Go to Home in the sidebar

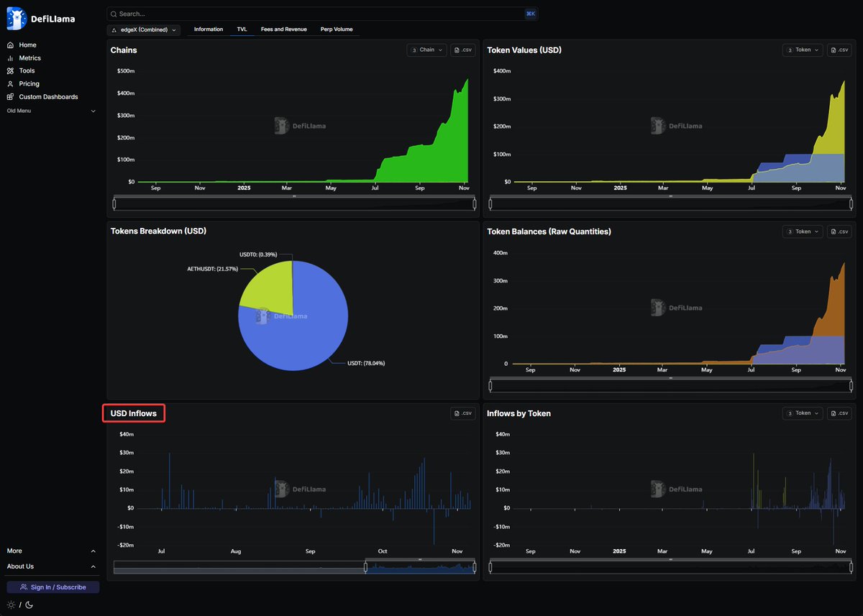[x=27, y=45]
